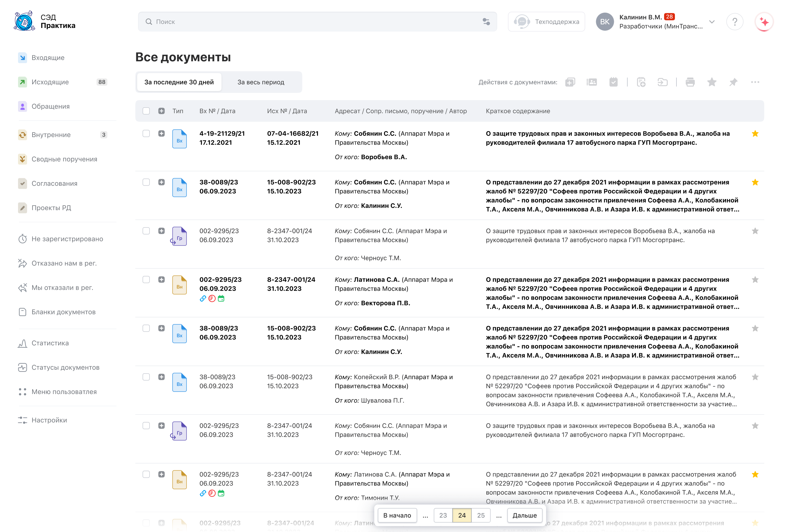Open the three-dots more actions menu

pos(755,82)
